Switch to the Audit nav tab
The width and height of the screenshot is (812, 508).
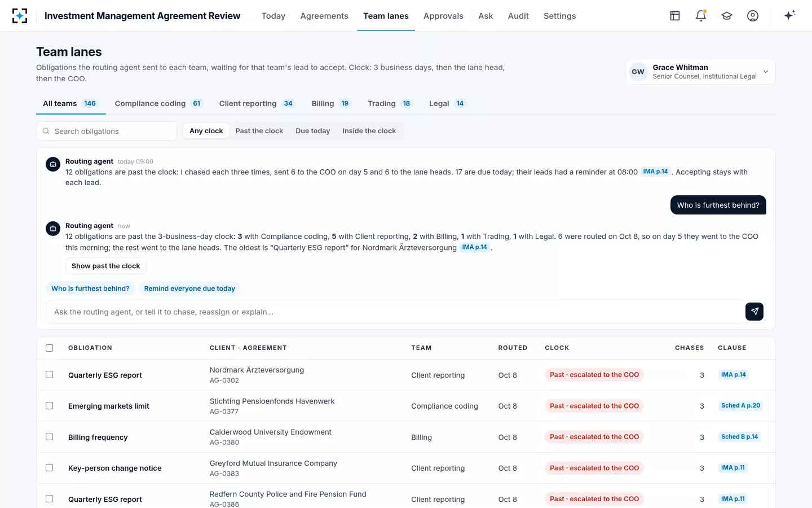pyautogui.click(x=518, y=16)
